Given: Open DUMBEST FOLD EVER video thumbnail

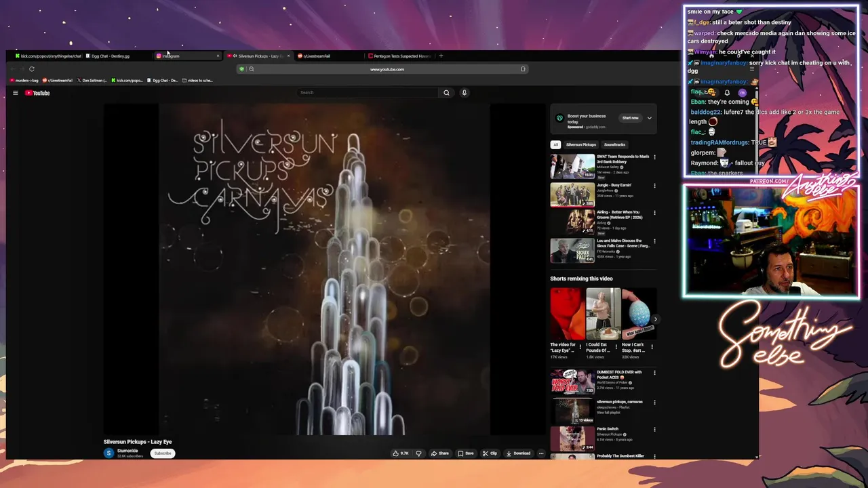Looking at the screenshot, I should (x=572, y=382).
